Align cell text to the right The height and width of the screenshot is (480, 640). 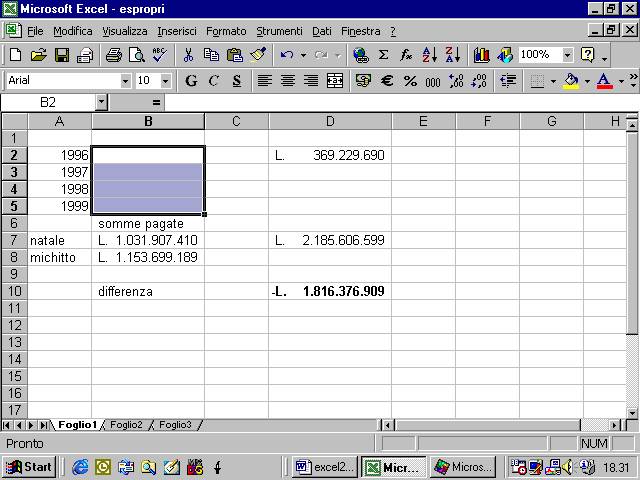pyautogui.click(x=311, y=80)
